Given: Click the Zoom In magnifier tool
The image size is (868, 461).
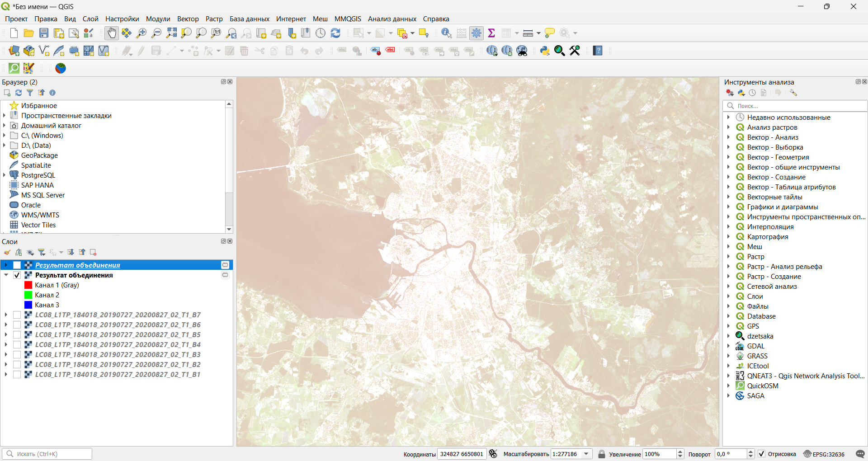Looking at the screenshot, I should click(142, 33).
